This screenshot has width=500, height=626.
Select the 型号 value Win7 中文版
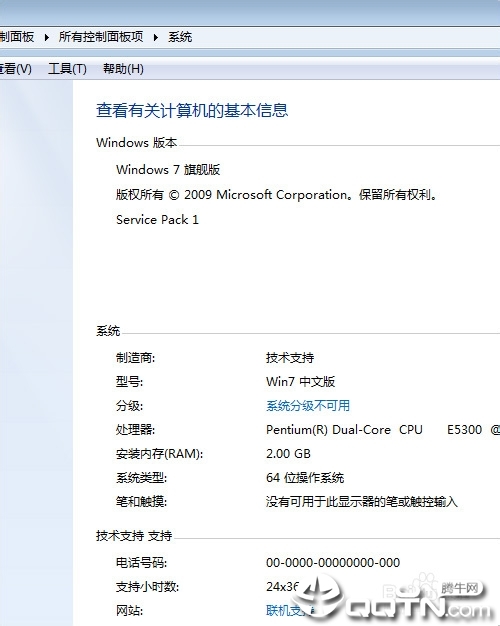[300, 381]
